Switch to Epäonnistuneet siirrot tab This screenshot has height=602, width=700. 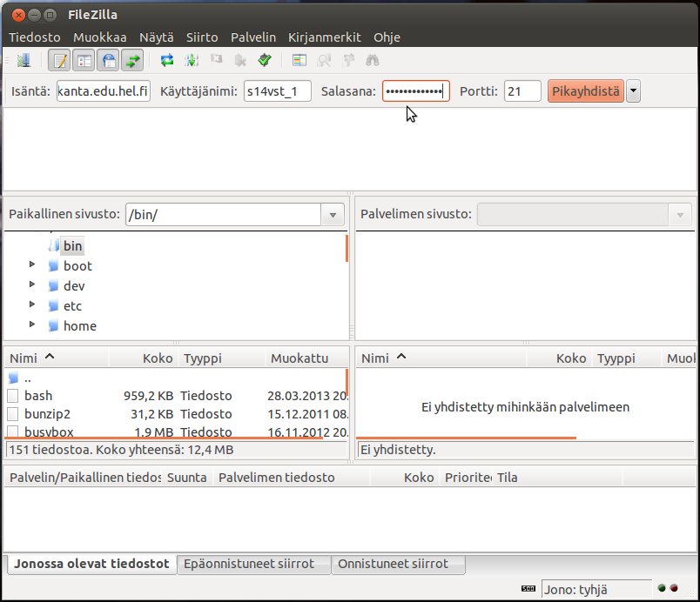click(x=253, y=564)
